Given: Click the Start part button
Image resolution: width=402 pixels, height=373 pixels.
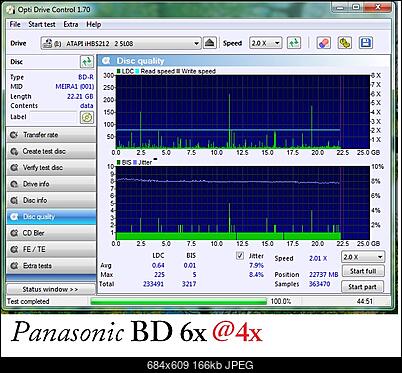Looking at the screenshot, I should point(363,287).
